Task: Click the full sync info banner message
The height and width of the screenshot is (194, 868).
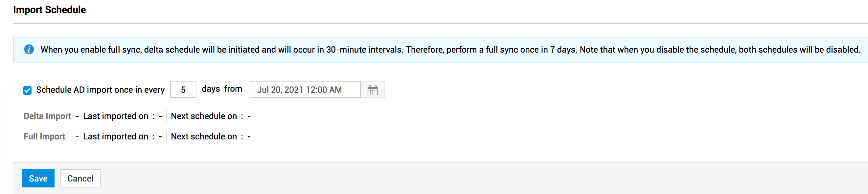Action: click(x=450, y=50)
